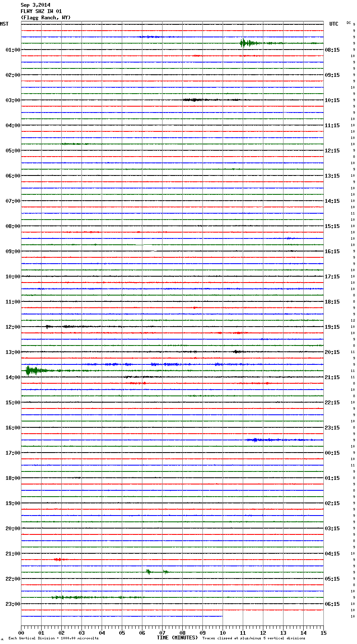The width and height of the screenshot is (357, 644).
Task: Click the 05:00 MST time label
Action: (13, 151)
